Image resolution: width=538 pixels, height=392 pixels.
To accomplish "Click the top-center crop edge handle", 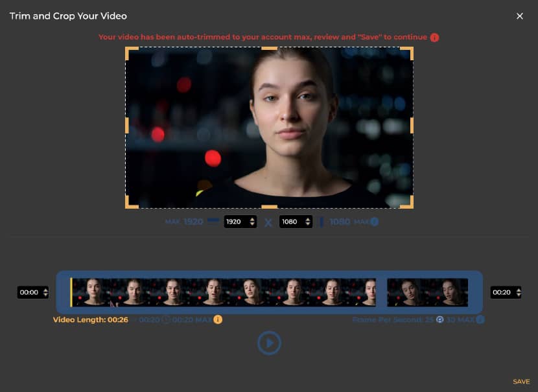I will pyautogui.click(x=270, y=49).
